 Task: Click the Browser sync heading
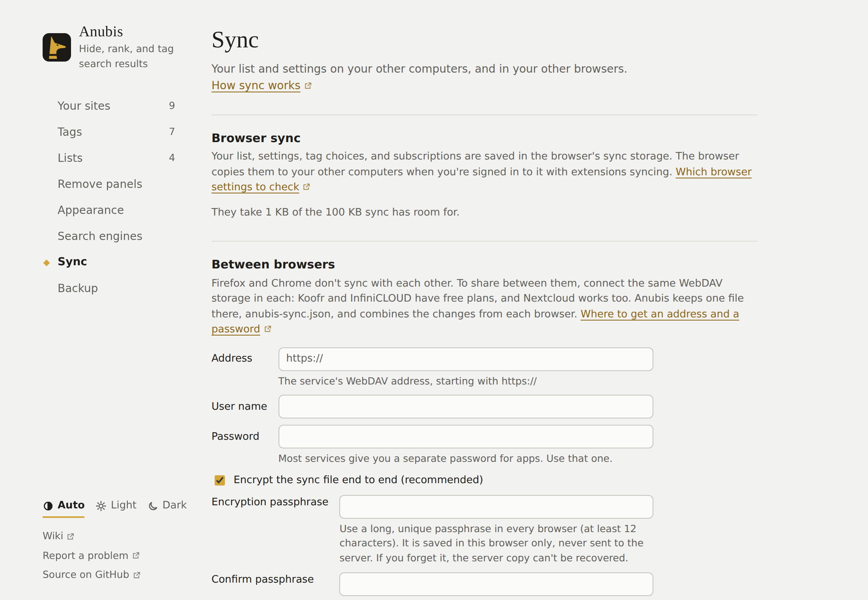click(256, 138)
